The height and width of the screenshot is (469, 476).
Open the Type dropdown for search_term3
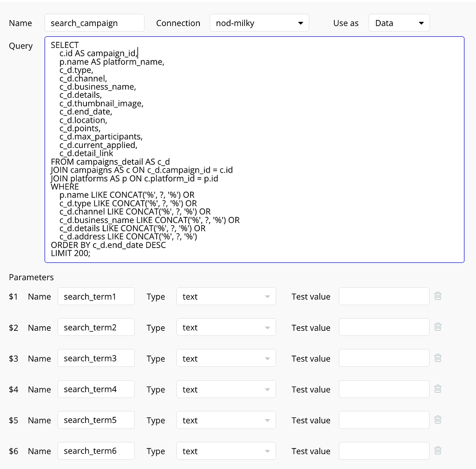click(x=226, y=358)
